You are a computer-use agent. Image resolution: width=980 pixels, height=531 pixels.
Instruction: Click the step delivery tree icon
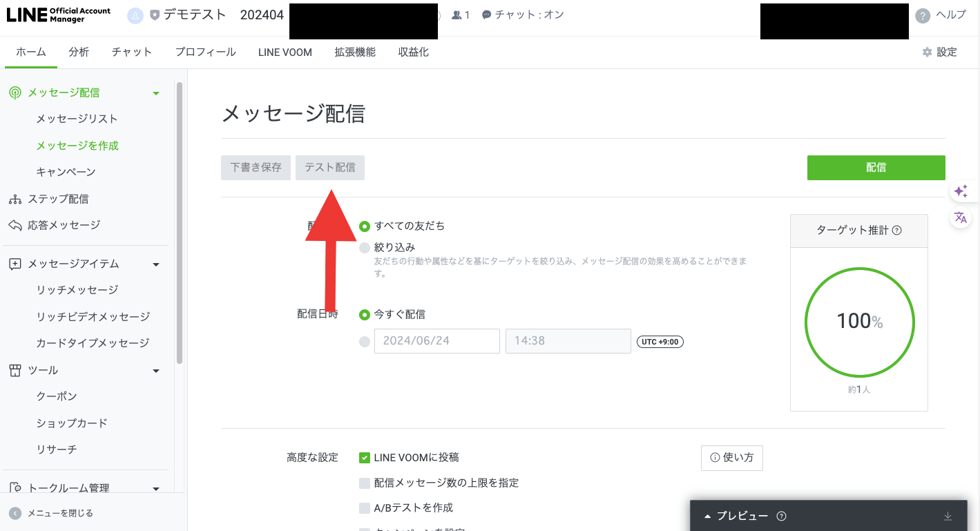pos(15,199)
